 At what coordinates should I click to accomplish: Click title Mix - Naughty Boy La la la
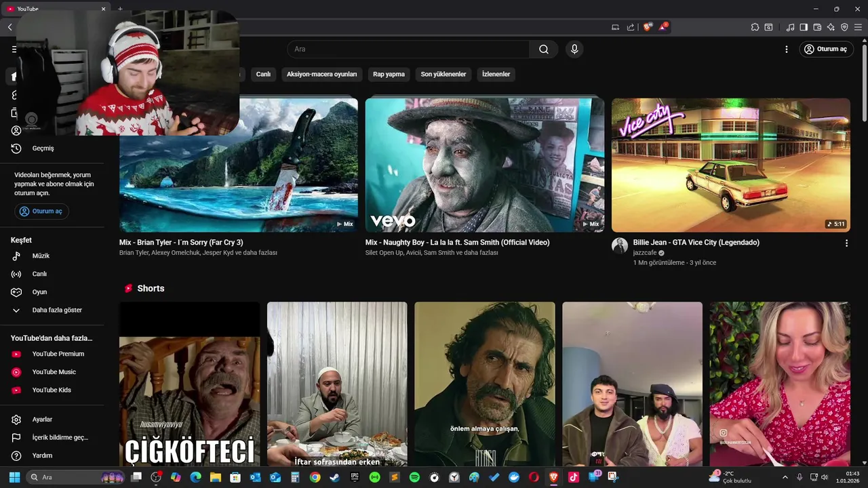[457, 243]
